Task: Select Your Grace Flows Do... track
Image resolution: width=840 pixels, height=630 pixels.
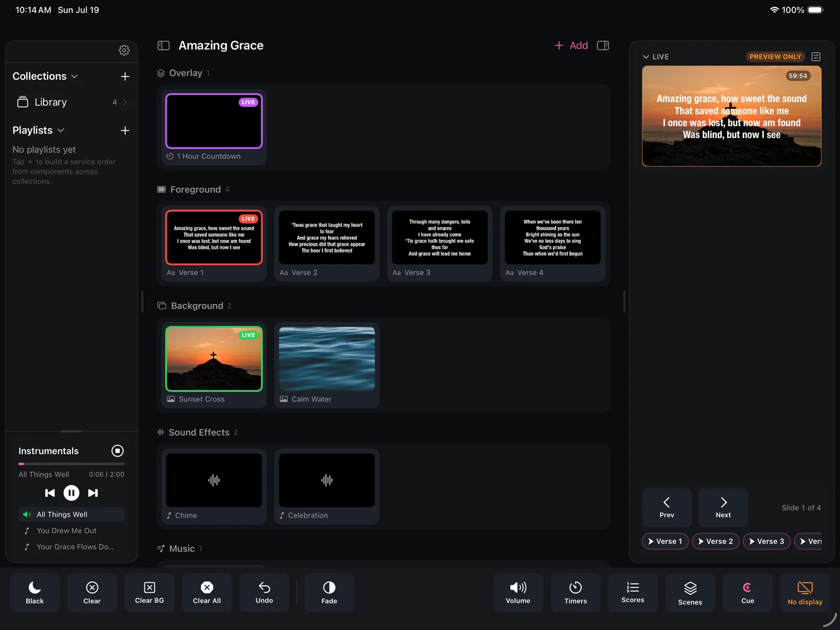Action: pos(71,547)
